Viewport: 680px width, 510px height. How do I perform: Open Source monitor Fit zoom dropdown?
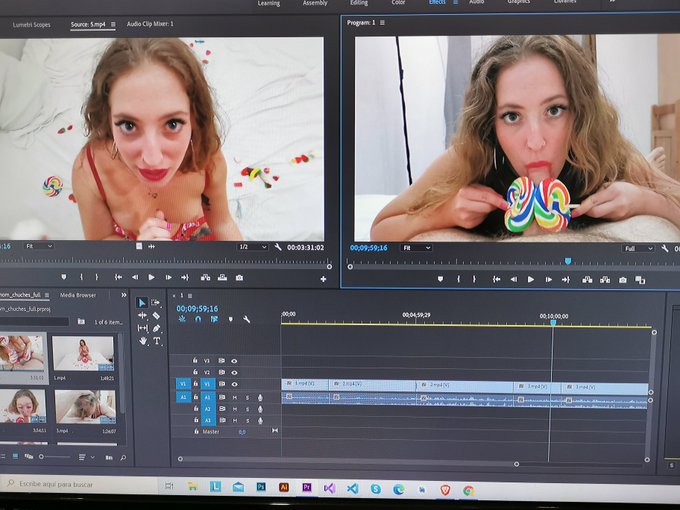coord(39,246)
